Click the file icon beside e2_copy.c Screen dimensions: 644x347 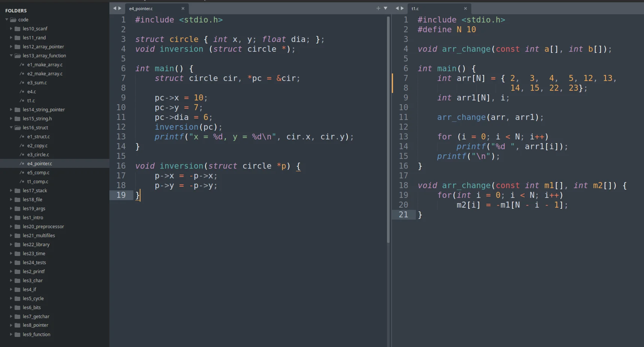pyautogui.click(x=22, y=146)
